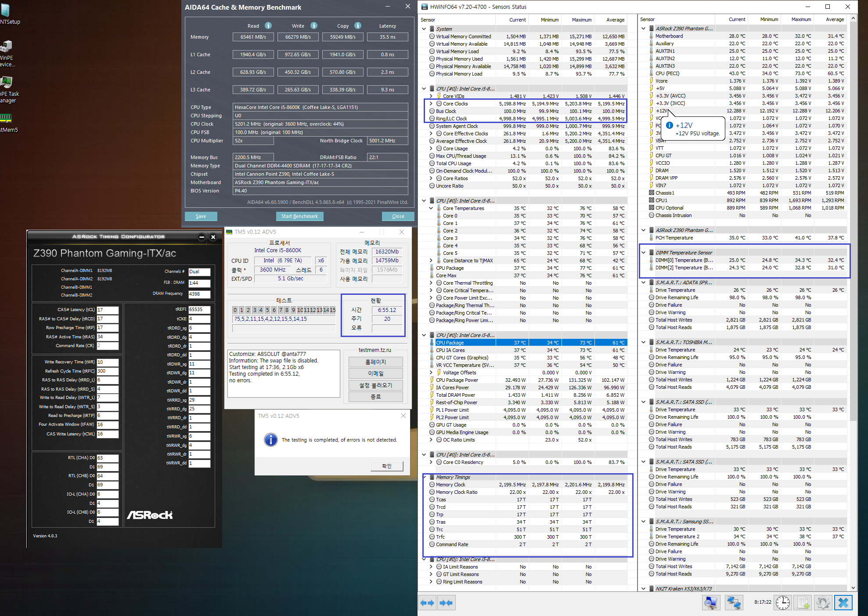Click the shrink columns arrows icon in HWiNFO

click(446, 603)
